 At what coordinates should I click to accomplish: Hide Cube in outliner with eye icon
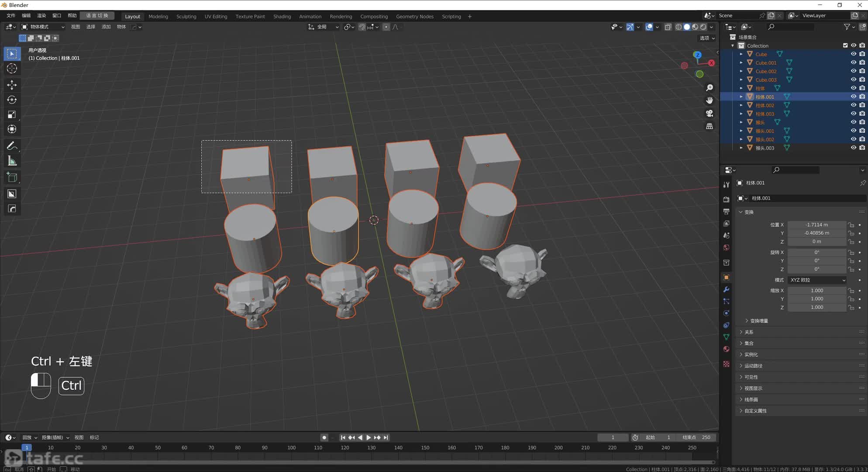pyautogui.click(x=854, y=54)
